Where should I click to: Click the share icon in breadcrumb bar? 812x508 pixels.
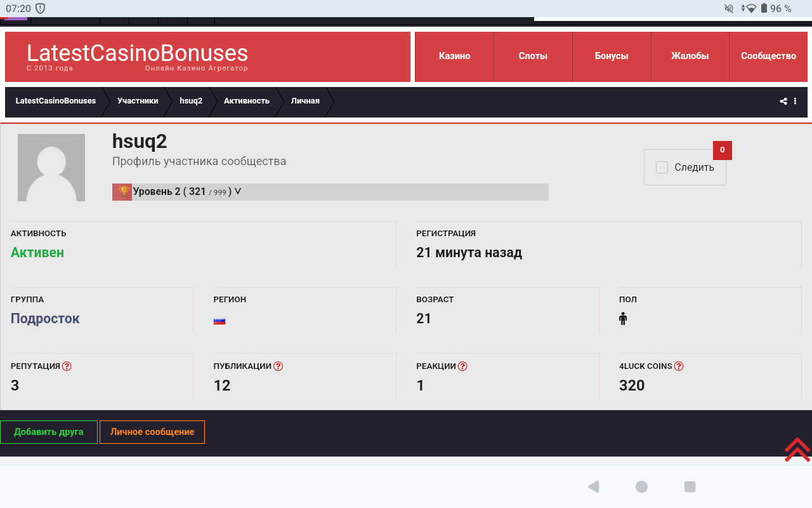point(783,101)
